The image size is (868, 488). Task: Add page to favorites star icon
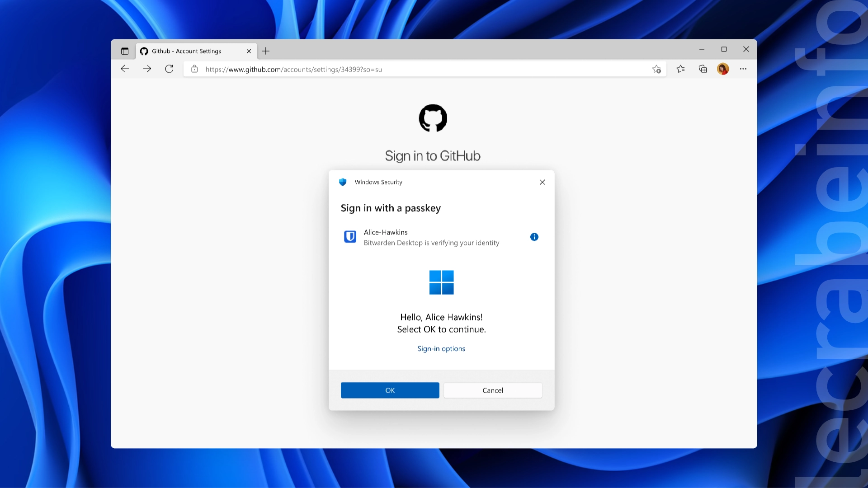tap(656, 69)
